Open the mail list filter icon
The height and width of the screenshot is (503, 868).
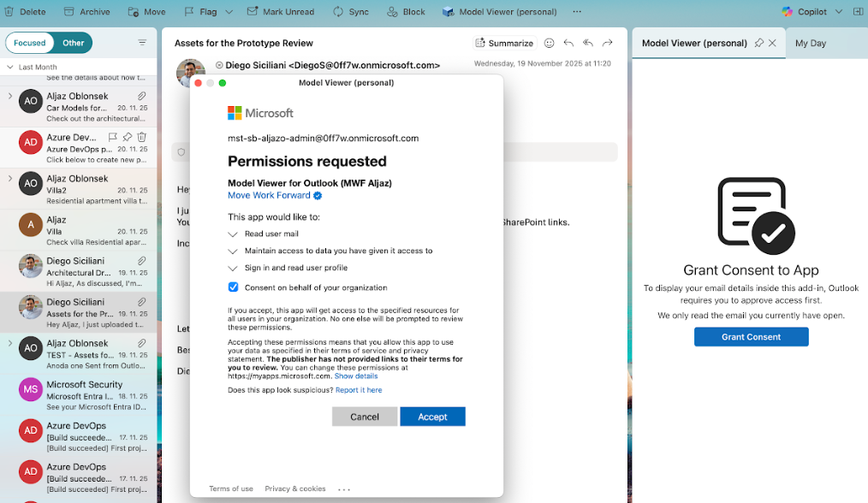click(142, 43)
